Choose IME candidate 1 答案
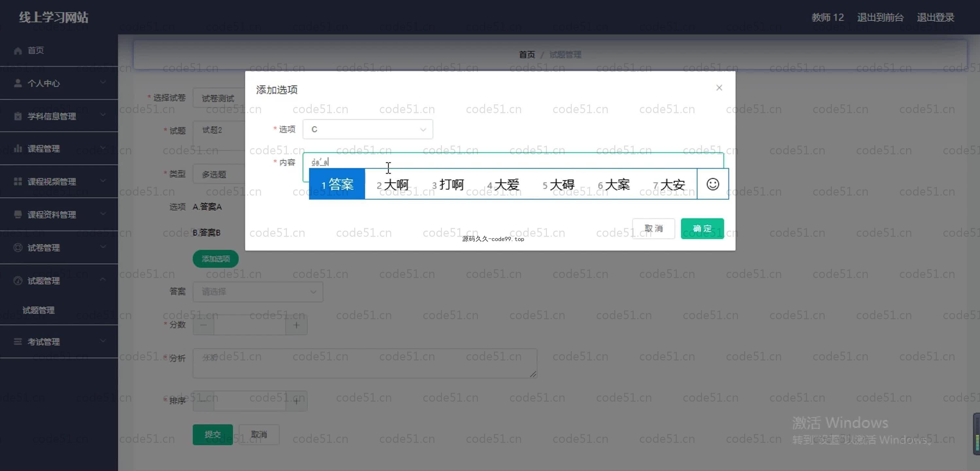This screenshot has height=471, width=980. click(x=337, y=184)
